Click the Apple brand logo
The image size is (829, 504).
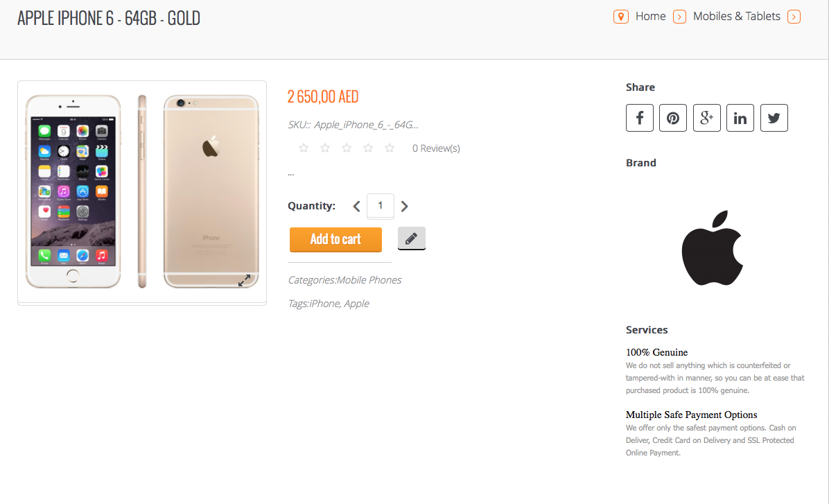[713, 247]
